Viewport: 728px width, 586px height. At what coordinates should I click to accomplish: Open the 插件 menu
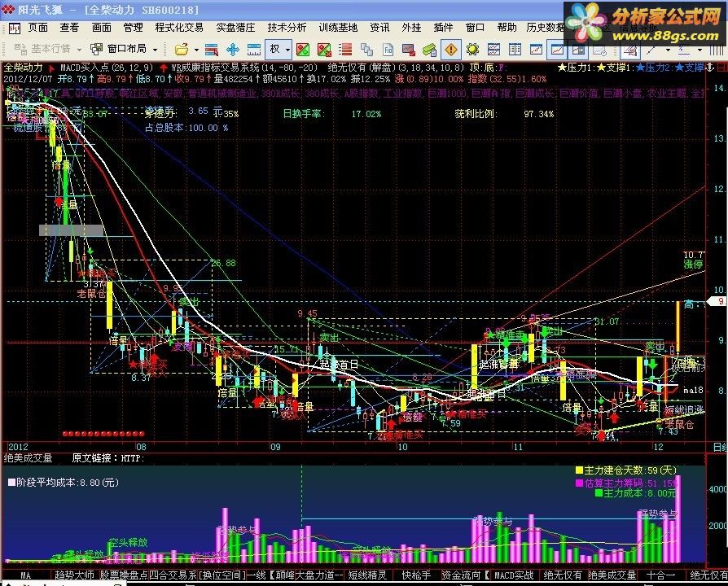pyautogui.click(x=443, y=28)
